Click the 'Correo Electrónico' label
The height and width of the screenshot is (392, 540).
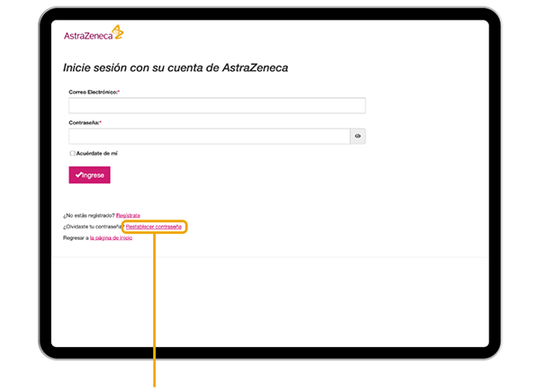94,93
